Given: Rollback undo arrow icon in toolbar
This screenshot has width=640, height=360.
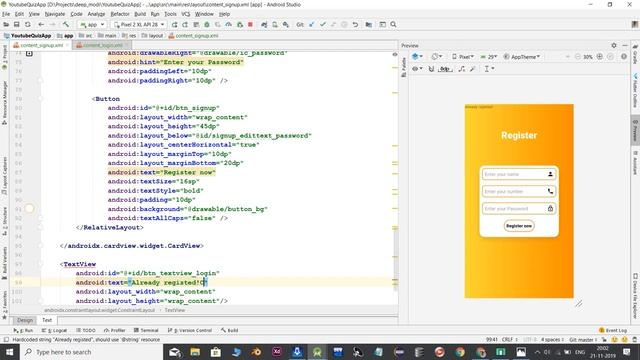Looking at the screenshot, I should pos(355,24).
